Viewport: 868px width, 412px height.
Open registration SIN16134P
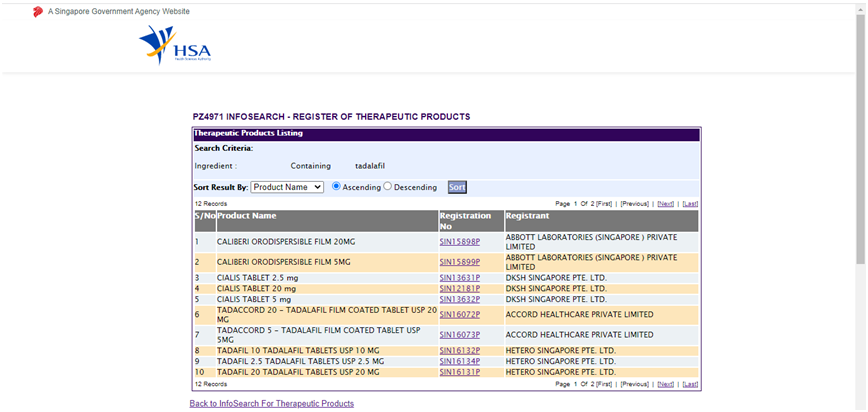click(459, 361)
